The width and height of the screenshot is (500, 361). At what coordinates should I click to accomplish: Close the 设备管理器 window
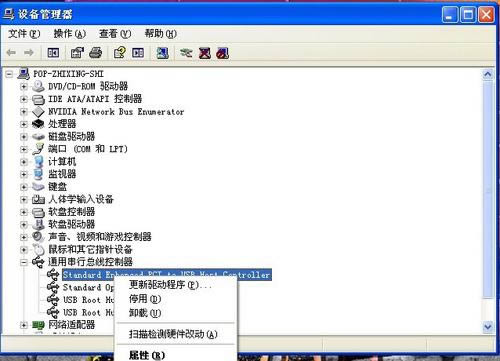click(486, 15)
